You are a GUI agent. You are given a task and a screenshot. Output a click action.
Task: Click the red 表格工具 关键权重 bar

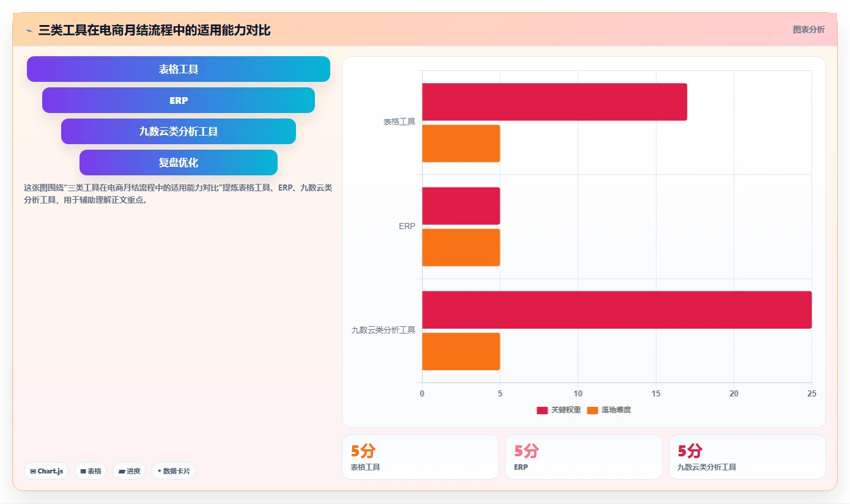tap(555, 102)
